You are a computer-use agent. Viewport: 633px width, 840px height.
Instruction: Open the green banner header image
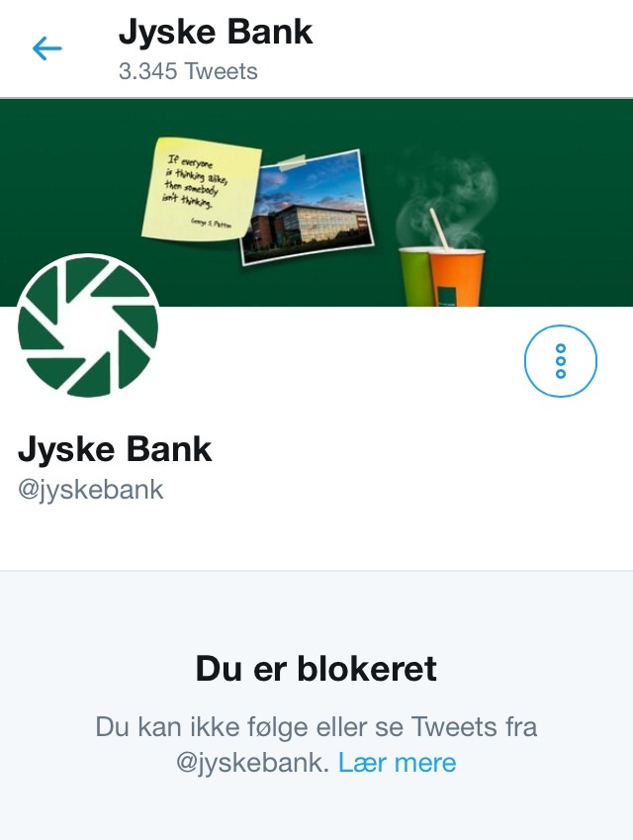tap(316, 203)
